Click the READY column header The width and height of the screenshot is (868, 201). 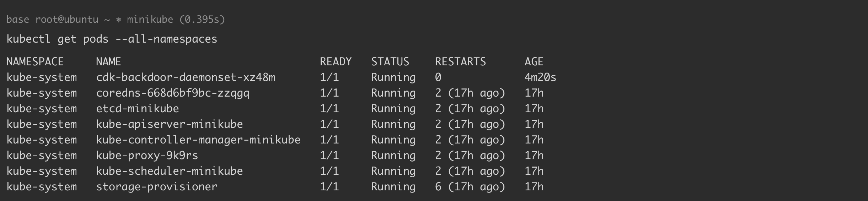(x=336, y=62)
